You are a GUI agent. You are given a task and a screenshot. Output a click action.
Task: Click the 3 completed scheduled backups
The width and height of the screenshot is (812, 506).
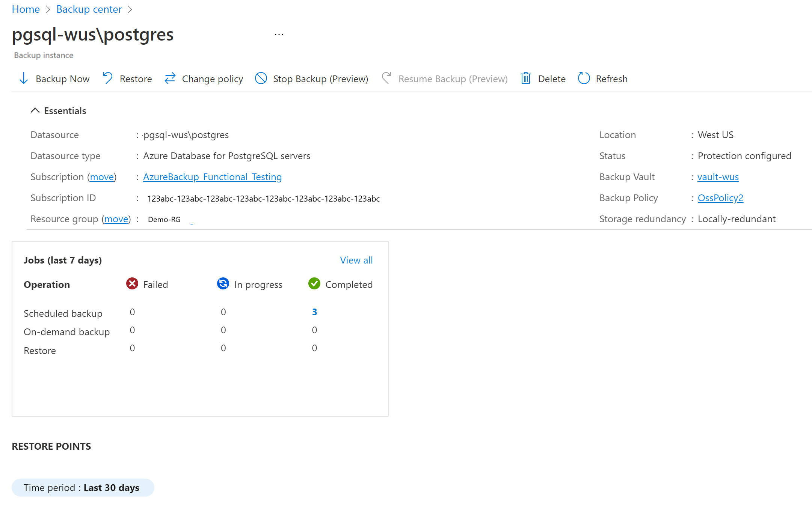point(313,312)
